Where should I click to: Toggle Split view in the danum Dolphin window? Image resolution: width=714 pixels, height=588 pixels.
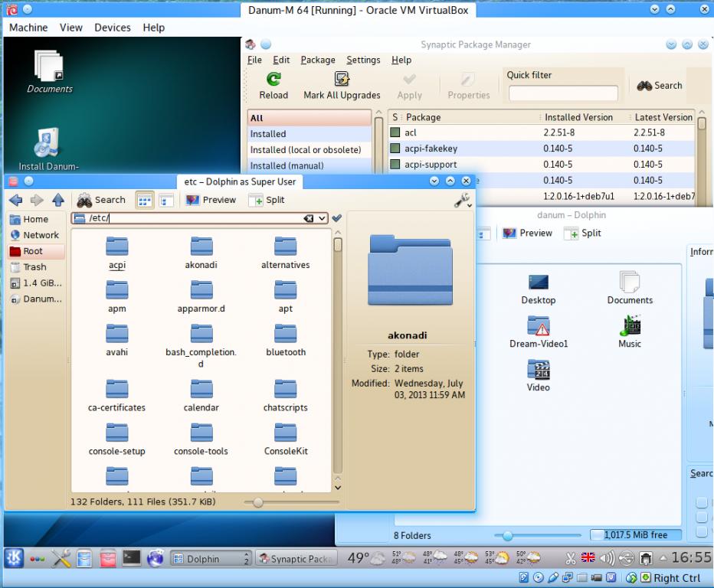point(582,234)
